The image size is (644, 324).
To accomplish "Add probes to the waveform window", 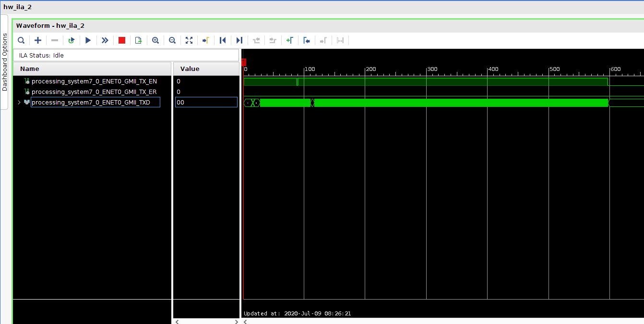I will point(38,40).
